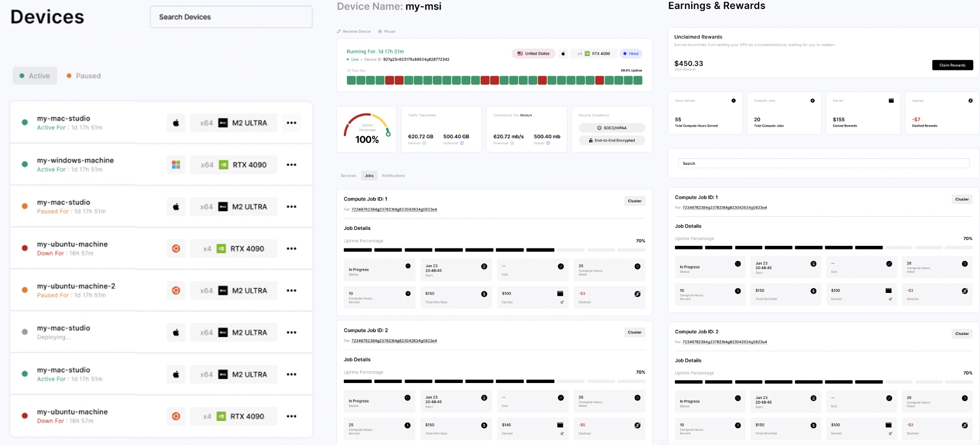The height and width of the screenshot is (445, 980).
Task: Click the pencil icon beside Rename Device
Action: click(x=339, y=32)
